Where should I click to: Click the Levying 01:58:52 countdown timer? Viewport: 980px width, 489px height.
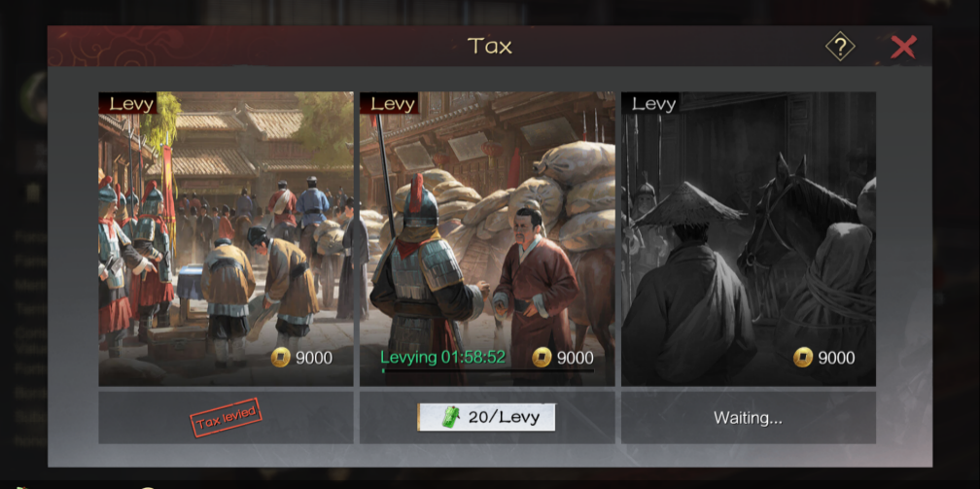[443, 357]
